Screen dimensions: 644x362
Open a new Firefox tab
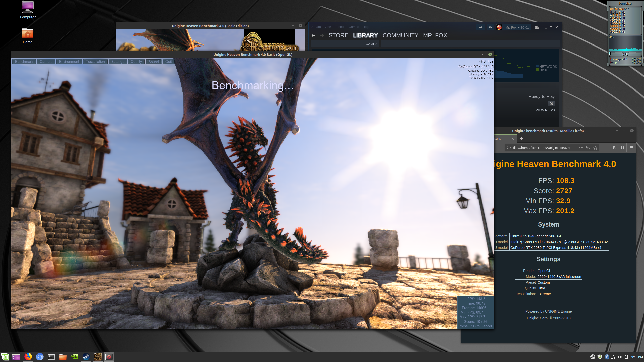click(521, 138)
